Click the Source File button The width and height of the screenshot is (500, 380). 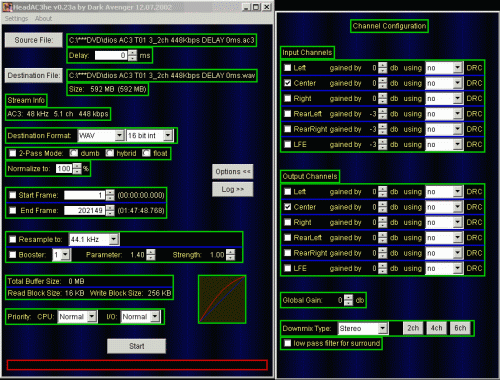click(34, 40)
